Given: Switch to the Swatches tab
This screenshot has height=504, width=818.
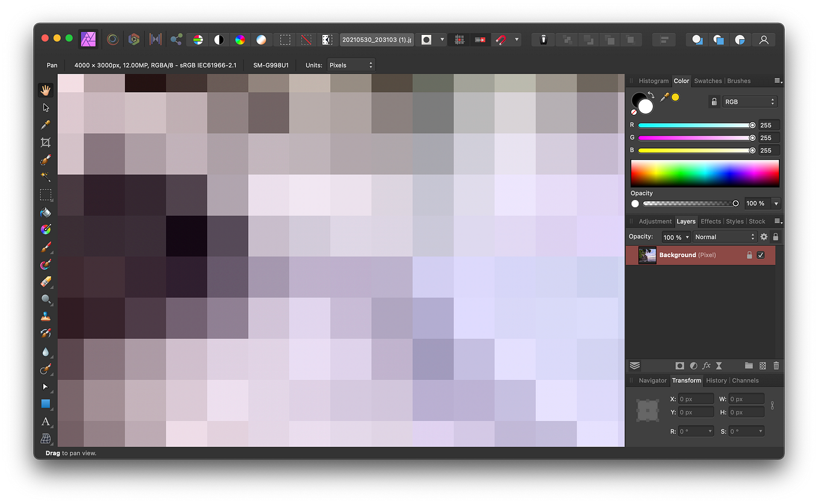Looking at the screenshot, I should coord(708,81).
